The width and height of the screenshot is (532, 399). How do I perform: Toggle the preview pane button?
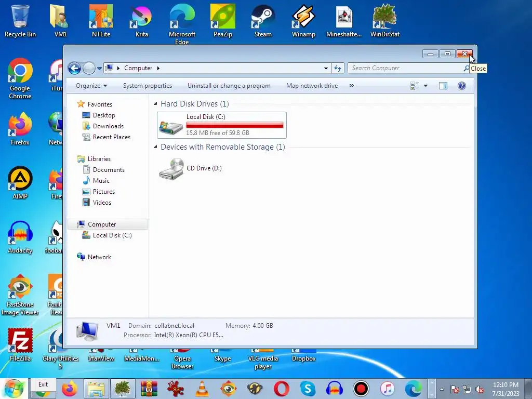click(443, 86)
